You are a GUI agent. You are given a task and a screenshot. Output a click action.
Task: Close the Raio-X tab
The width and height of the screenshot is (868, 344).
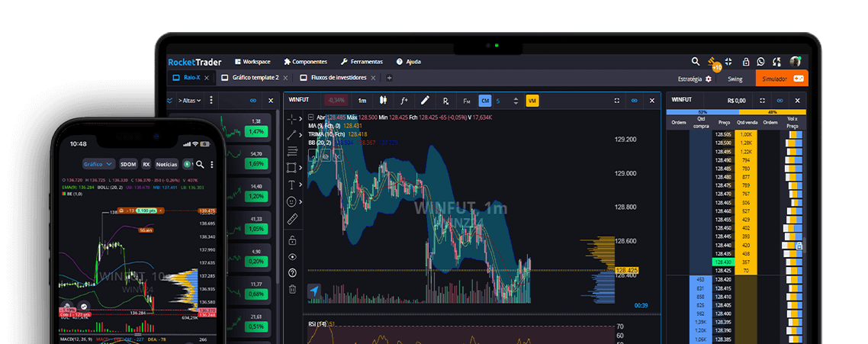click(x=207, y=78)
